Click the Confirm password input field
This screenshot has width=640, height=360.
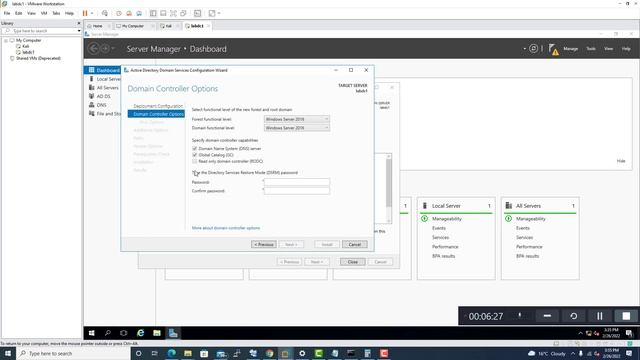[x=297, y=191]
